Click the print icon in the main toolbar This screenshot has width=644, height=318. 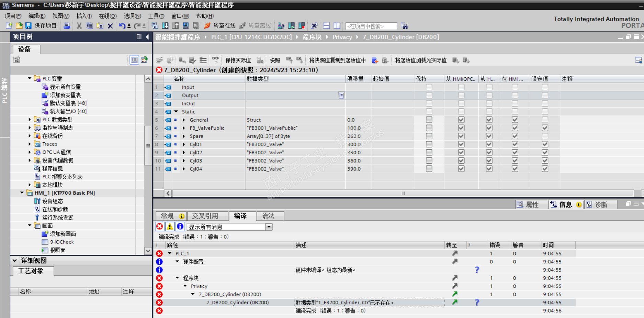[x=67, y=26]
